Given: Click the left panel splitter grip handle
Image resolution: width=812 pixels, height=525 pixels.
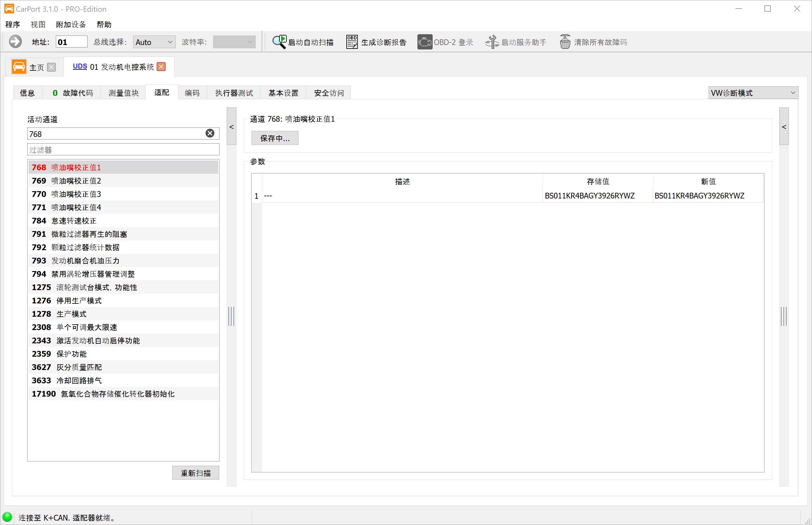Looking at the screenshot, I should pyautogui.click(x=231, y=316).
